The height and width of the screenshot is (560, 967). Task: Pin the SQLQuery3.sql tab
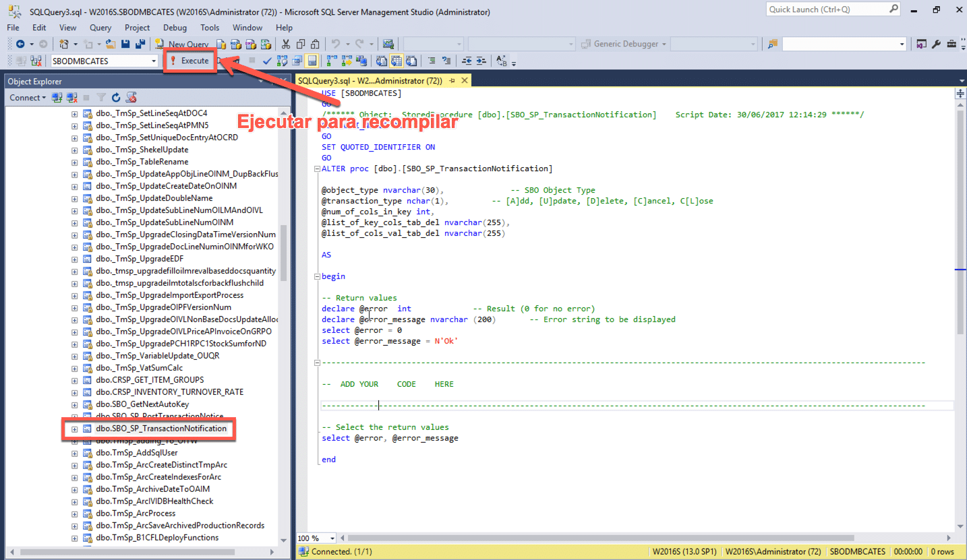pyautogui.click(x=452, y=80)
